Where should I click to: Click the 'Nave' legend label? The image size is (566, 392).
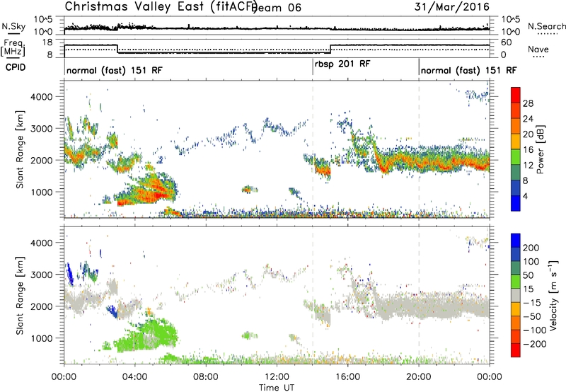point(538,49)
